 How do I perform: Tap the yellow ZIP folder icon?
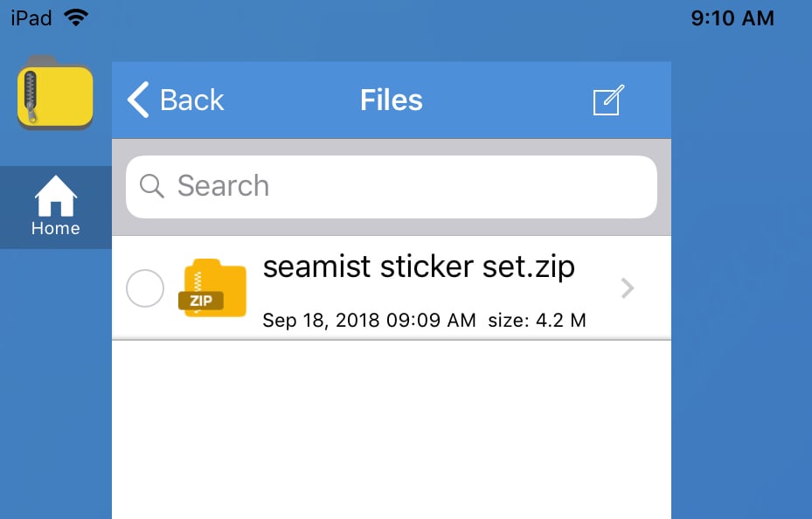tap(212, 288)
